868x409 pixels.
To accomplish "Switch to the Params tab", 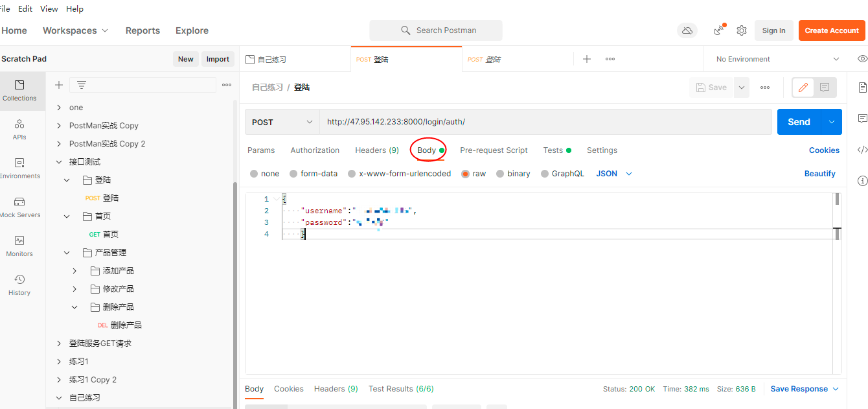I will (x=261, y=150).
